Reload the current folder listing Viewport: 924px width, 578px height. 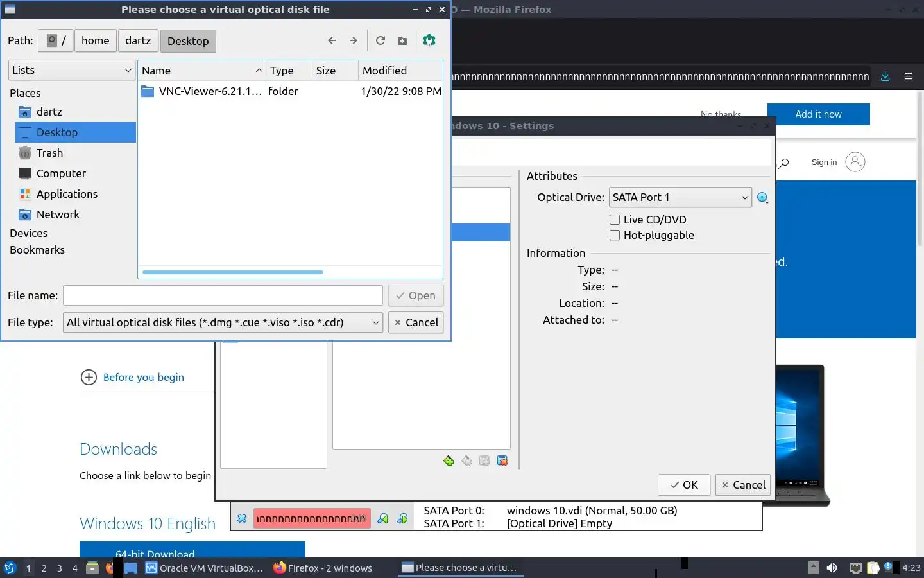click(381, 40)
